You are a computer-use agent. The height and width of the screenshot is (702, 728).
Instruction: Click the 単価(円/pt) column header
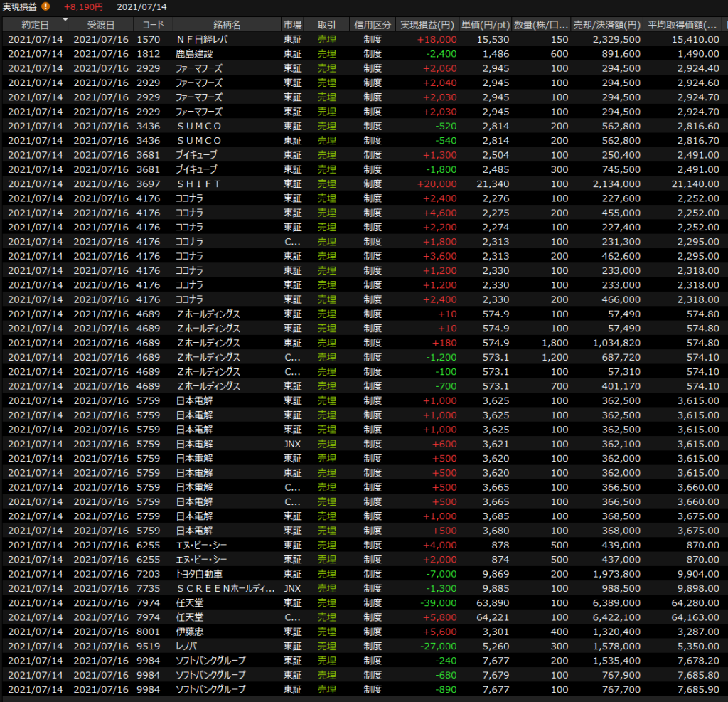(485, 25)
